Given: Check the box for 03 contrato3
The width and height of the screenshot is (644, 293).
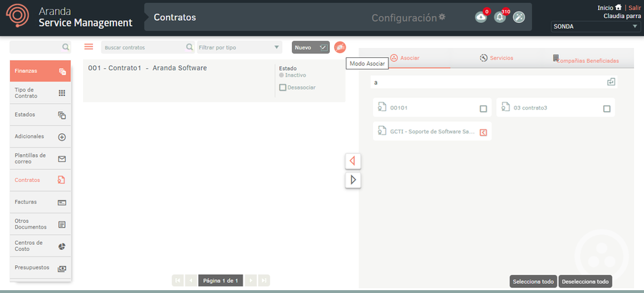Looking at the screenshot, I should tap(606, 109).
